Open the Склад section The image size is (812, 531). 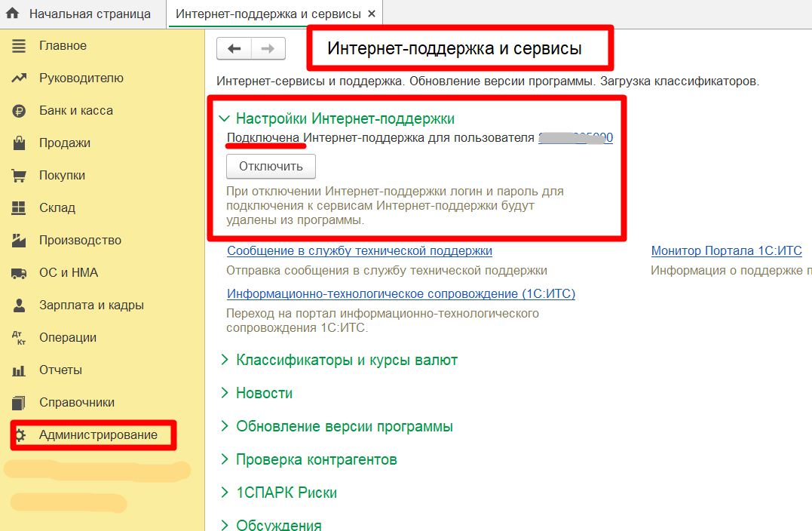57,207
